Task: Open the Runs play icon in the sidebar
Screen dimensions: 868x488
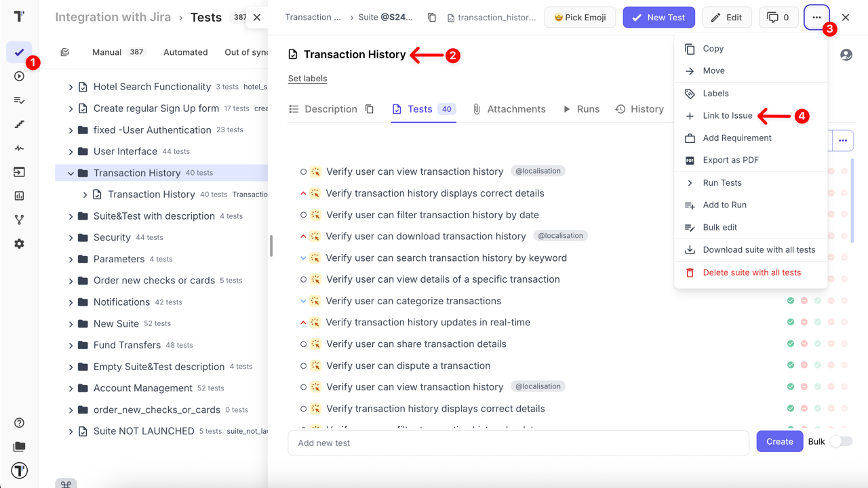Action: [19, 76]
